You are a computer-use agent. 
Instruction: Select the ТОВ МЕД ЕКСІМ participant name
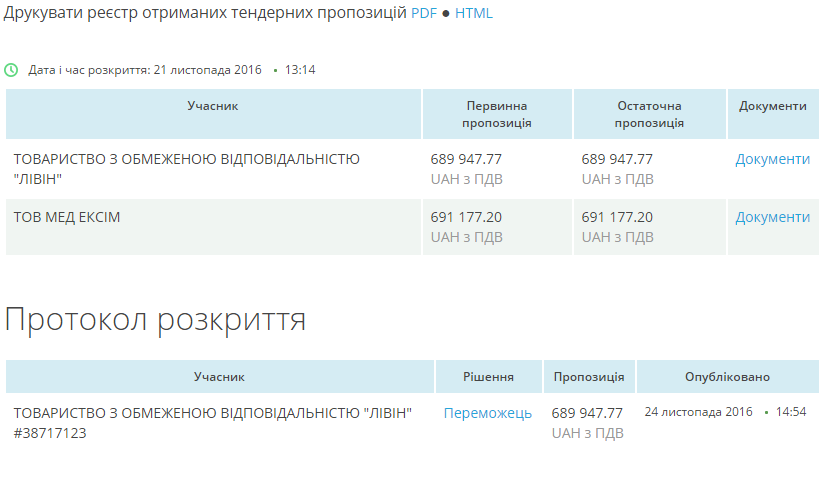pos(67,217)
